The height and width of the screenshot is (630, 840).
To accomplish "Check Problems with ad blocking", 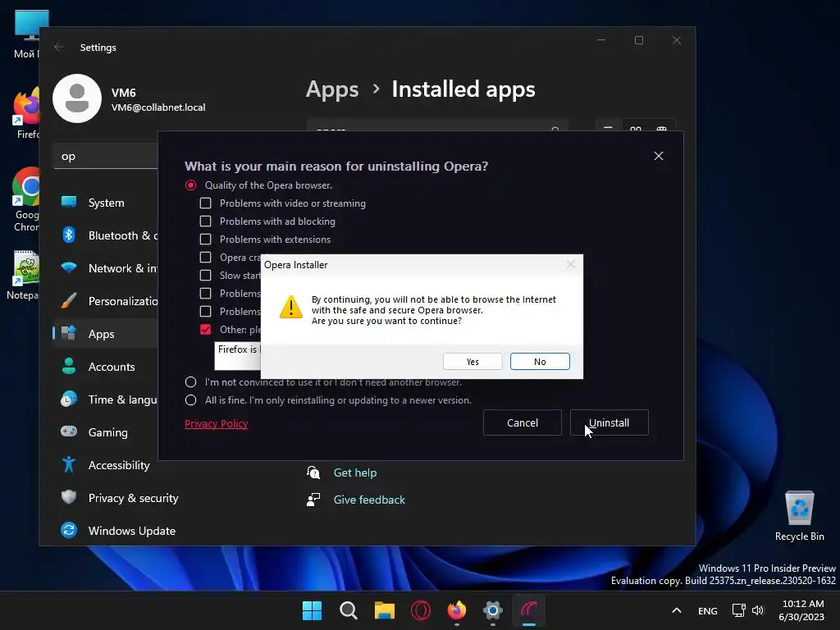I will click(x=205, y=221).
